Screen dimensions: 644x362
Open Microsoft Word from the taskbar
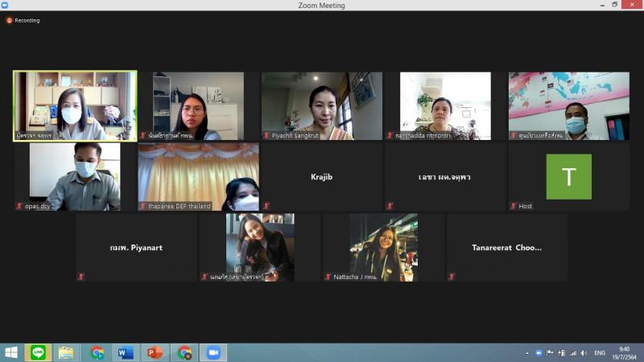pyautogui.click(x=126, y=352)
